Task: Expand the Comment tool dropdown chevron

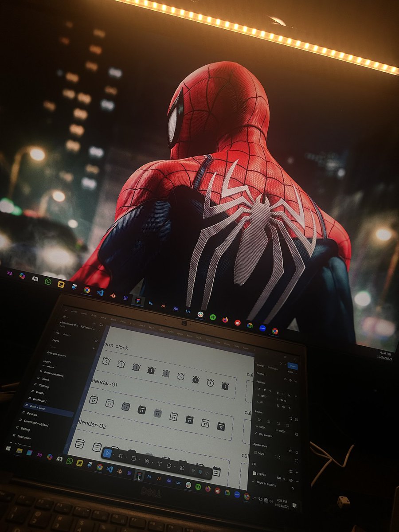Action: point(175,467)
